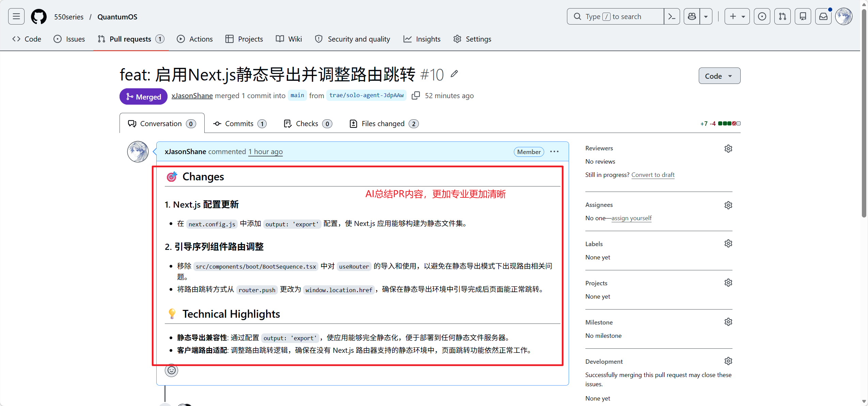The height and width of the screenshot is (406, 868).
Task: Click the diffstat color bar
Action: [729, 123]
